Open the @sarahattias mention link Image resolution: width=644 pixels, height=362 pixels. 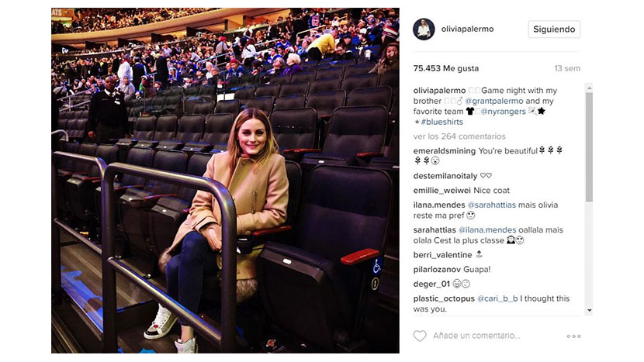492,205
